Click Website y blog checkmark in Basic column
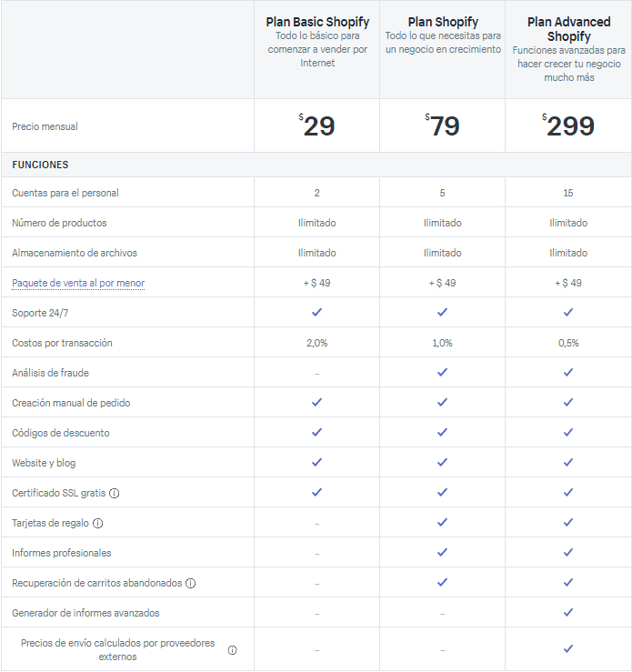The image size is (632, 672). 316,463
